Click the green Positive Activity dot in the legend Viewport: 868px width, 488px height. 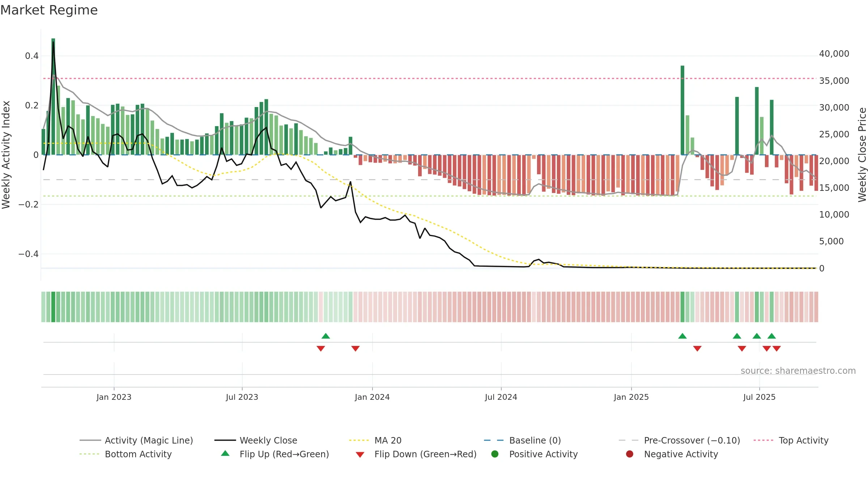tap(495, 454)
